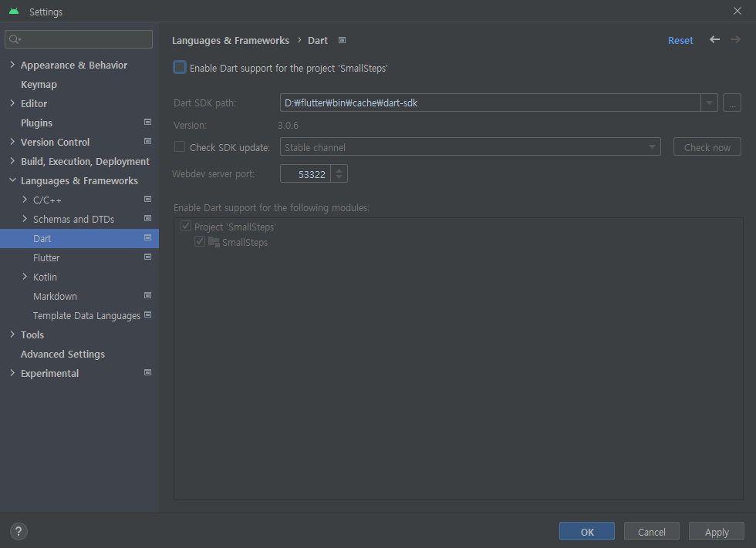
Task: Decrease the Webdev server port value
Action: pyautogui.click(x=339, y=178)
